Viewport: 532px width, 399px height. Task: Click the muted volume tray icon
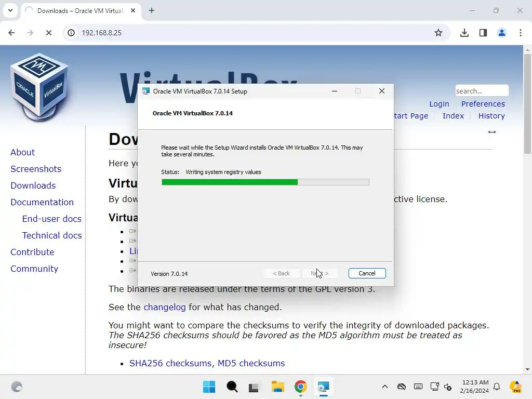click(x=448, y=387)
